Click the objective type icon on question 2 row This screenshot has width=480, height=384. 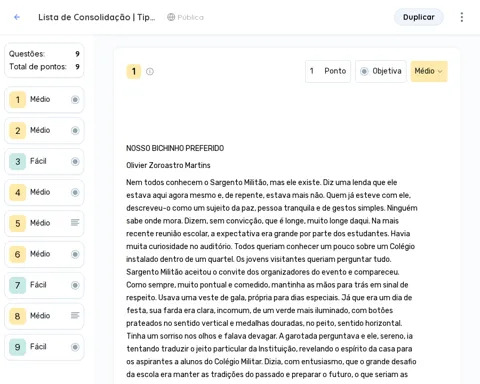(75, 130)
